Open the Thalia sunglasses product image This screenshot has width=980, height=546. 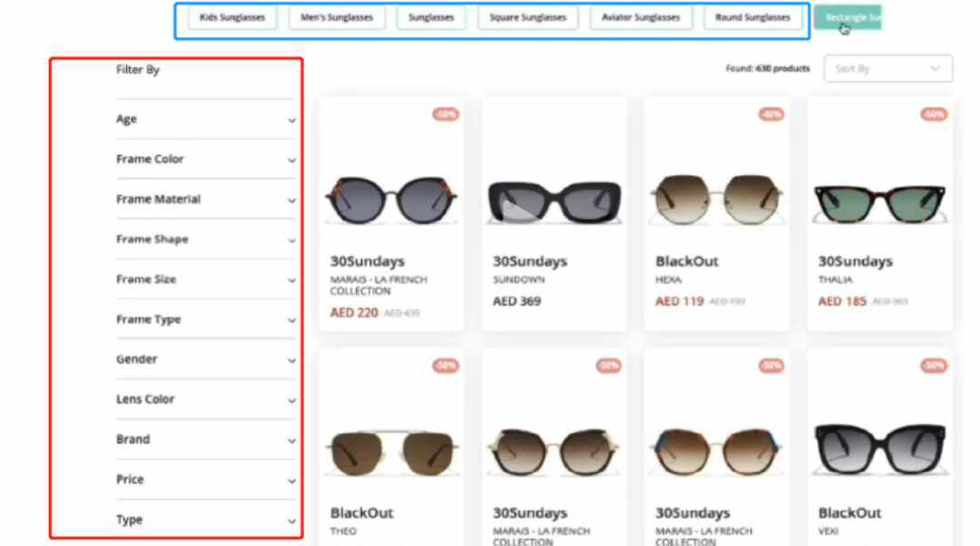point(879,203)
